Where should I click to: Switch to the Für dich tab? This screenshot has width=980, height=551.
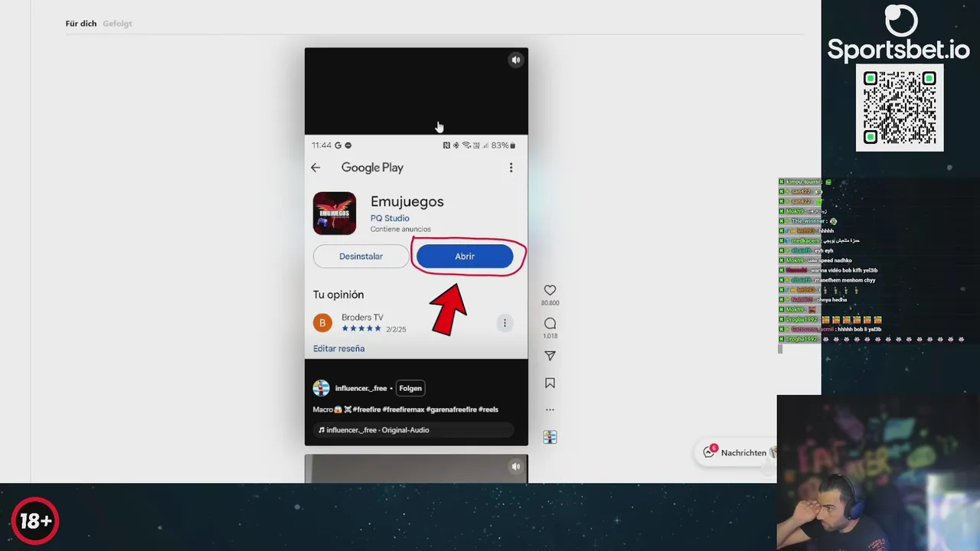[x=81, y=24]
